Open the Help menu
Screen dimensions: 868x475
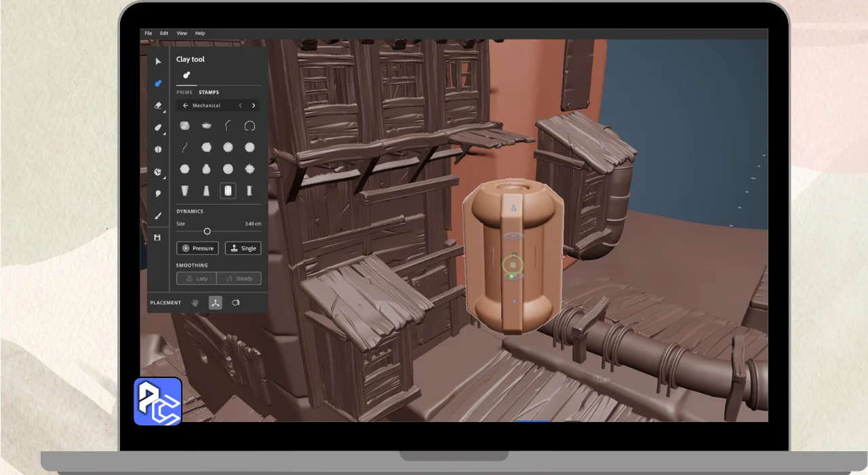(200, 33)
